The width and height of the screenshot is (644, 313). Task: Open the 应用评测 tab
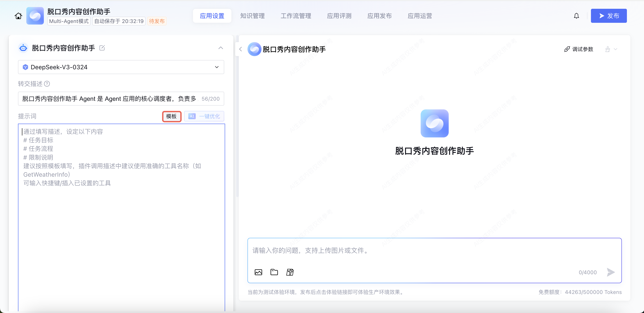pos(339,16)
